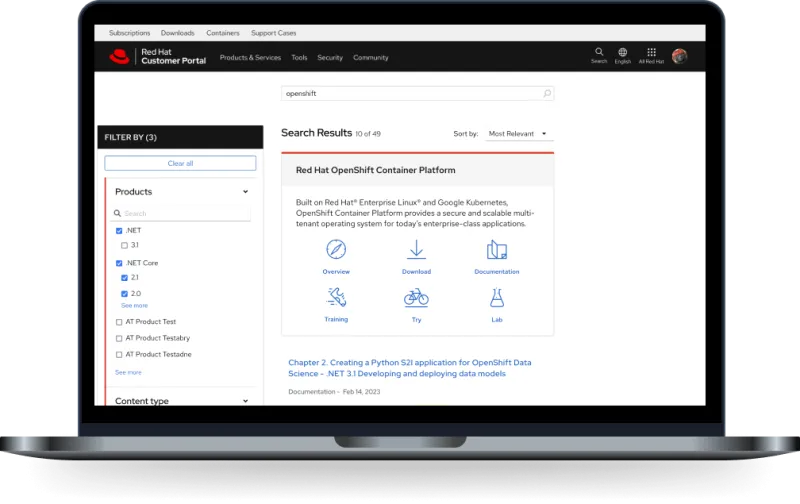The height and width of the screenshot is (504, 800).
Task: Click the Red Hat Customer Portal wordmark
Action: [x=173, y=56]
